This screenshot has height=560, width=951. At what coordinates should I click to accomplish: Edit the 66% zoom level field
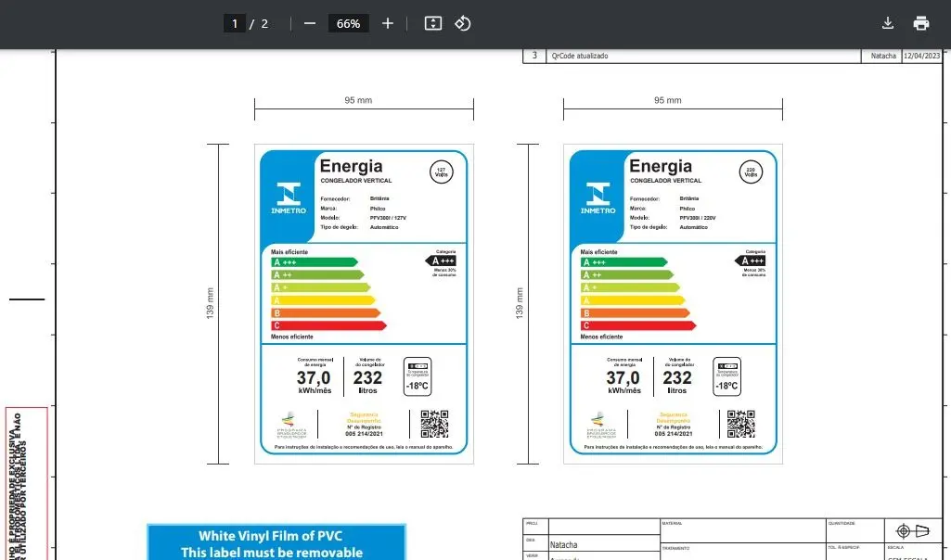[348, 23]
